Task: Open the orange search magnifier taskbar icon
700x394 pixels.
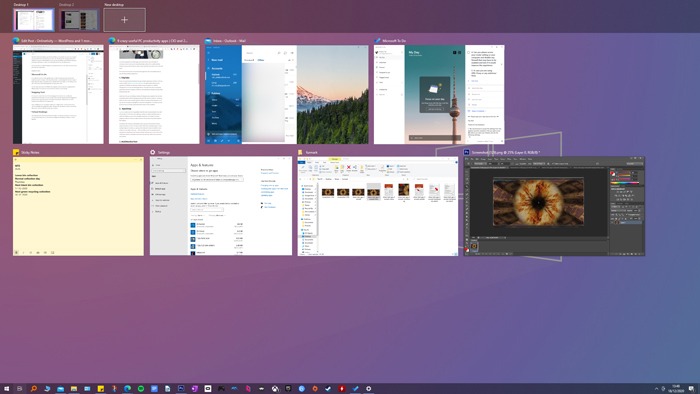Action: pyautogui.click(x=33, y=389)
